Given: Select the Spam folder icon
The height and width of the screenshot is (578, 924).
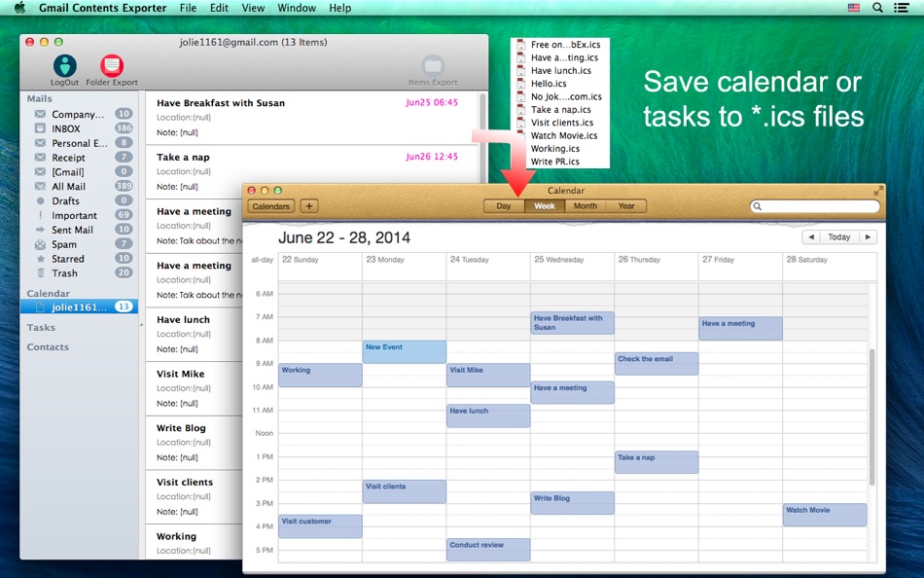Looking at the screenshot, I should click(40, 244).
